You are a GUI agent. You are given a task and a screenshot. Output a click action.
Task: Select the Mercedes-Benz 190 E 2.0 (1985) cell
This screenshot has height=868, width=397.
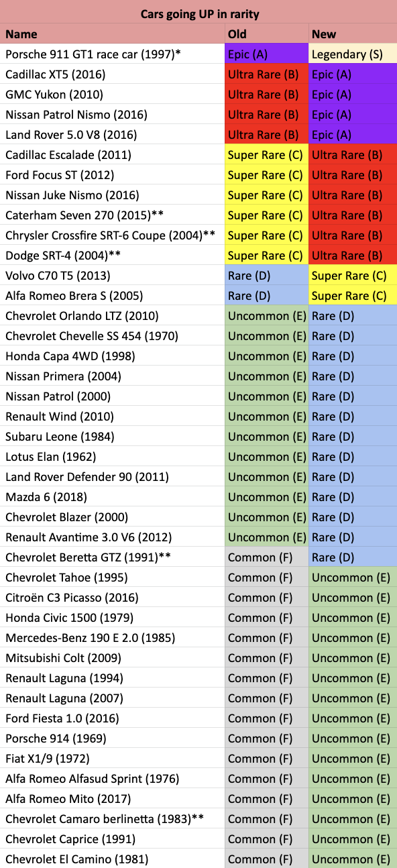pyautogui.click(x=113, y=637)
